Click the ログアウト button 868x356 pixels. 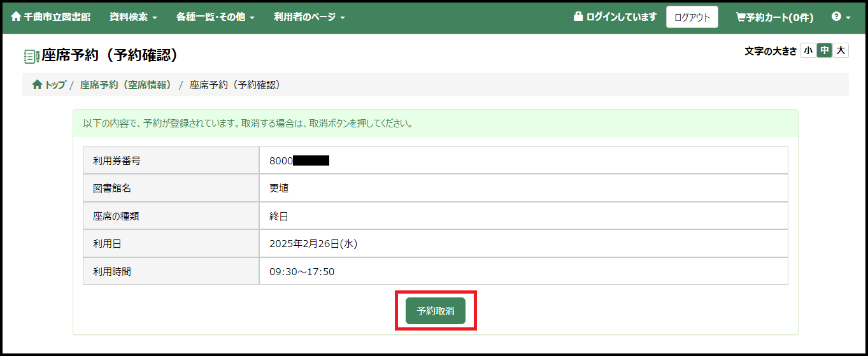(692, 17)
